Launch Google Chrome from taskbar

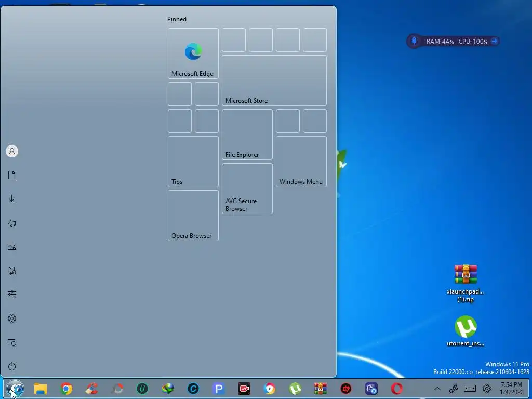[66, 389]
